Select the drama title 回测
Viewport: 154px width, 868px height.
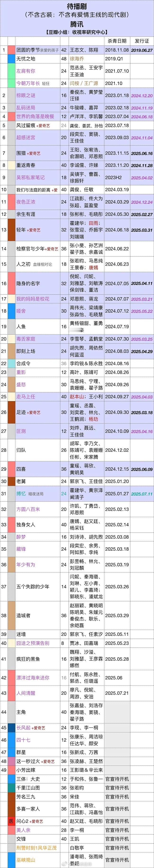click(21, 431)
